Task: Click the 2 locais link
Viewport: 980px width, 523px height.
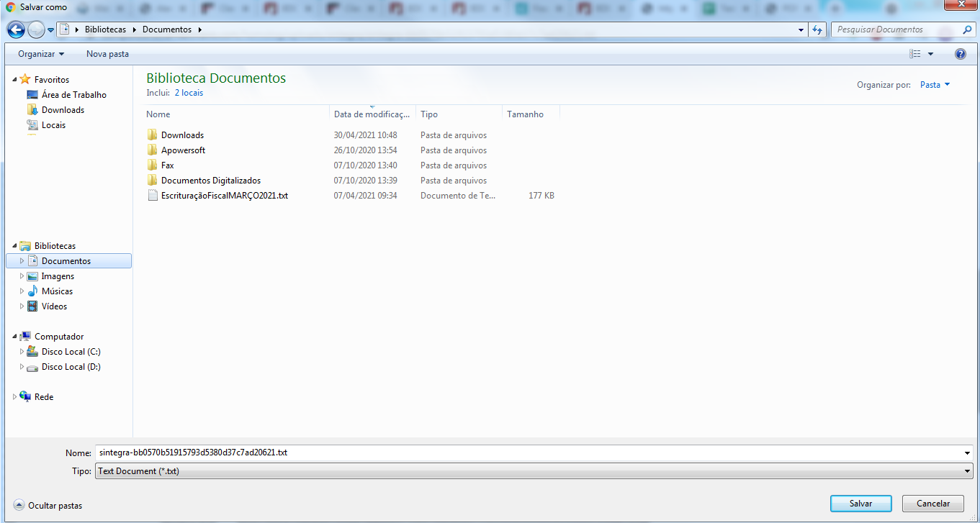Action: (x=189, y=93)
